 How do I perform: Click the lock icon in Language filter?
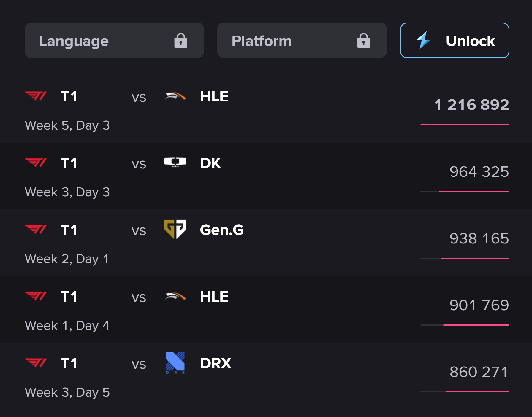pos(181,41)
